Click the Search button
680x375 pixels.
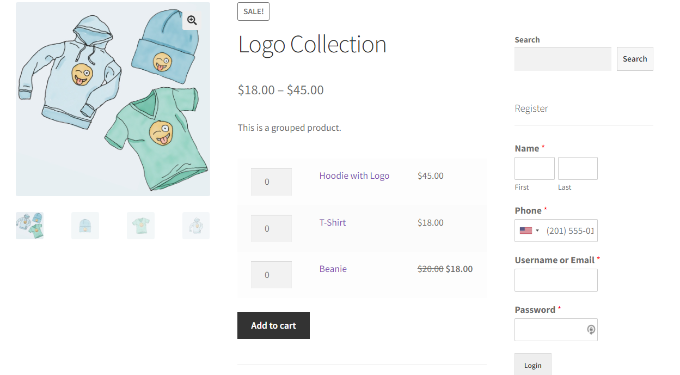[635, 59]
